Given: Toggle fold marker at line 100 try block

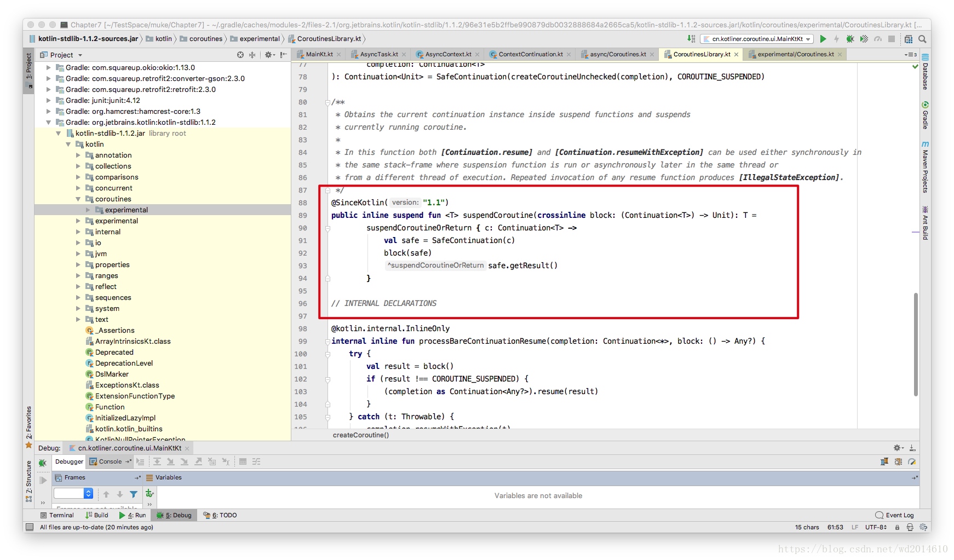Looking at the screenshot, I should click(327, 354).
